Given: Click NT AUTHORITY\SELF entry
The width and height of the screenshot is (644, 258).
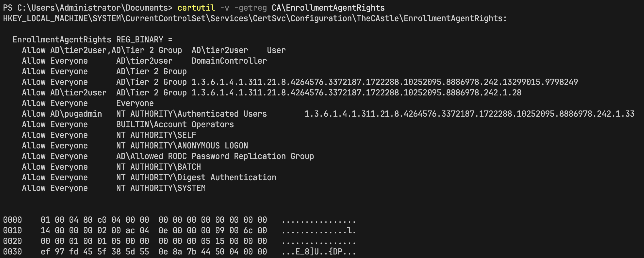Looking at the screenshot, I should coord(156,135).
